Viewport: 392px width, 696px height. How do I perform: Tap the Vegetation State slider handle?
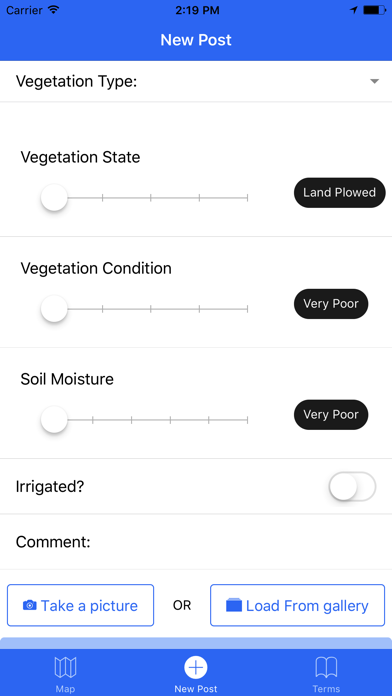pyautogui.click(x=54, y=198)
